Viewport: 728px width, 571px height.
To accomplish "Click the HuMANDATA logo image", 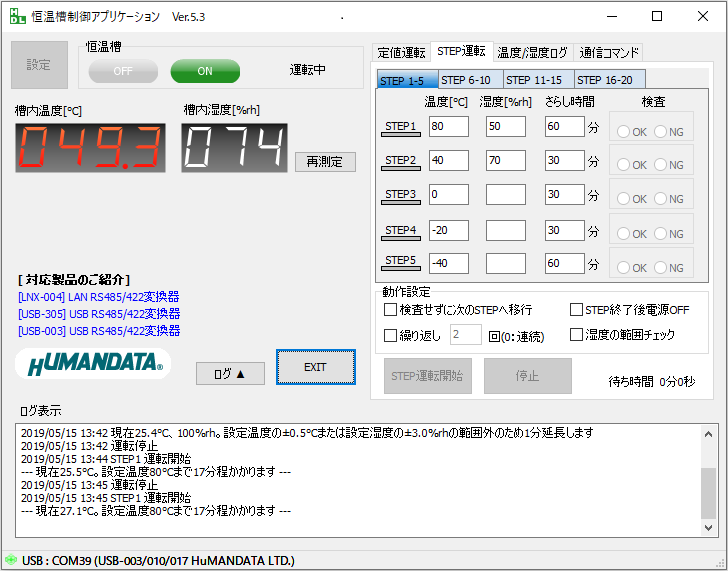I will tap(93, 365).
